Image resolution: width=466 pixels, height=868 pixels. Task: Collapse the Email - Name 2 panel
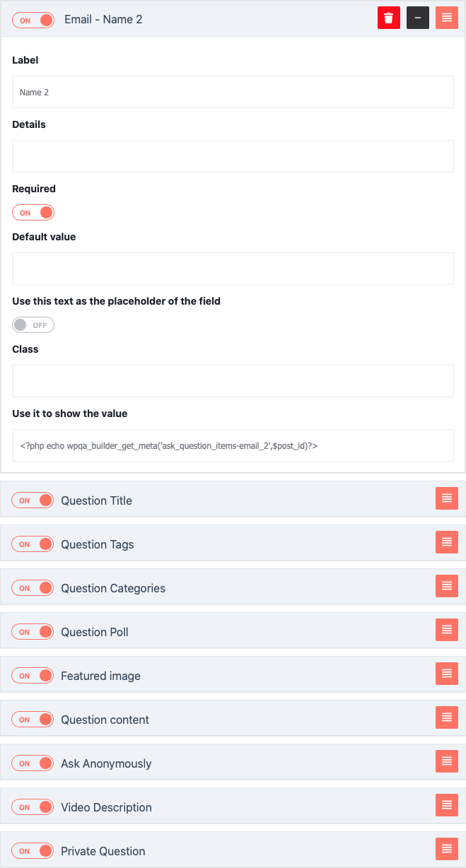click(x=418, y=18)
